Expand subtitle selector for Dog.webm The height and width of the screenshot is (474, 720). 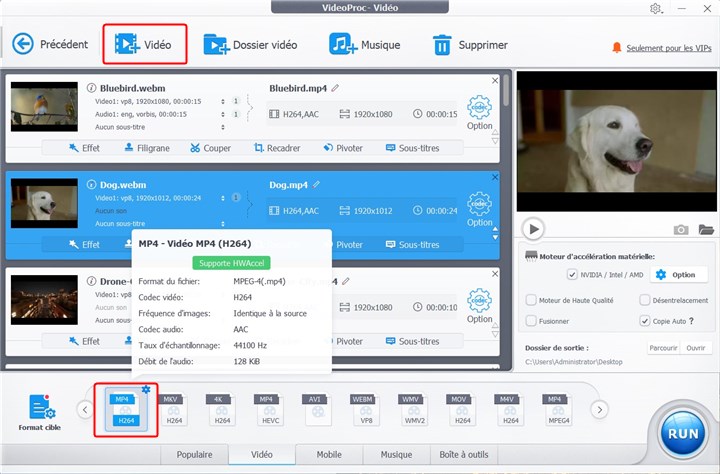[x=223, y=224]
